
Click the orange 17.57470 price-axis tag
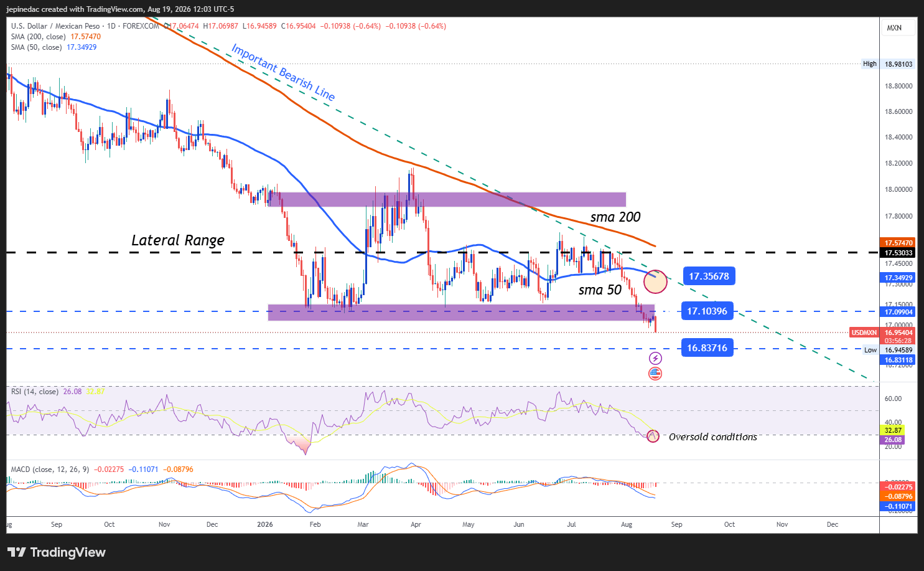pyautogui.click(x=898, y=243)
